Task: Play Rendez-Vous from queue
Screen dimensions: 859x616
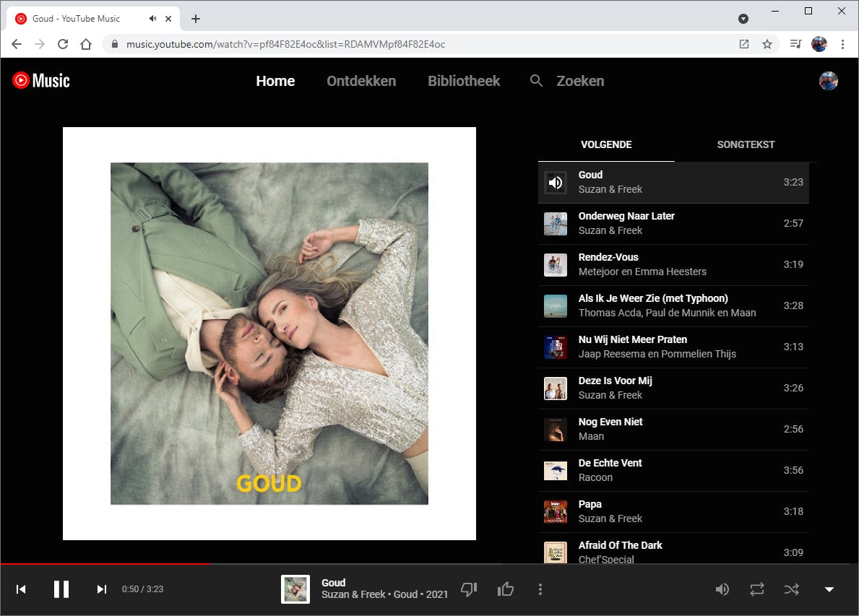Action: tap(673, 264)
